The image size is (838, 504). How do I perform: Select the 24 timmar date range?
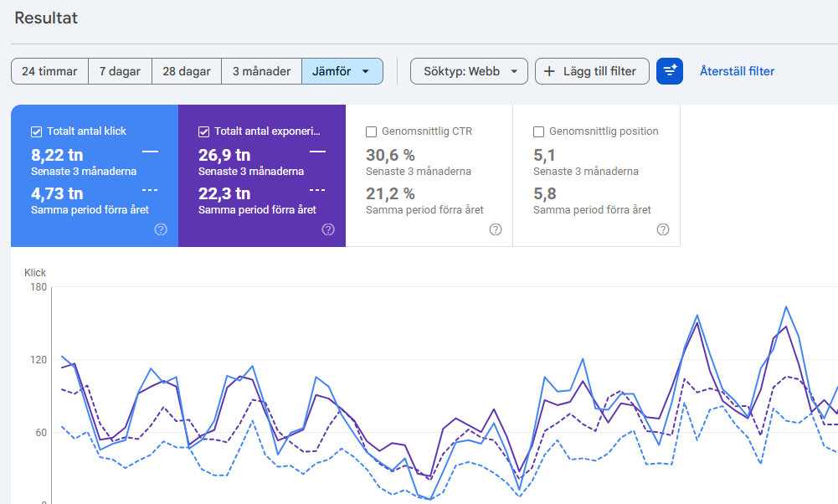49,71
